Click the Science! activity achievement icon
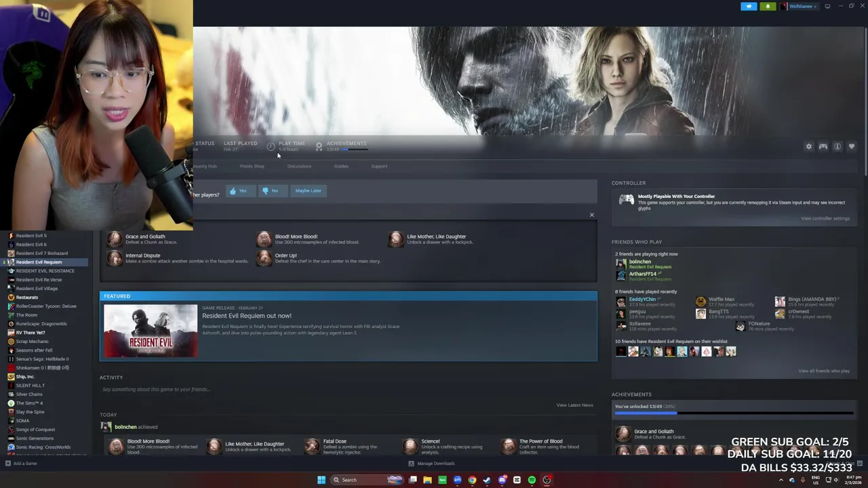 coord(410,446)
